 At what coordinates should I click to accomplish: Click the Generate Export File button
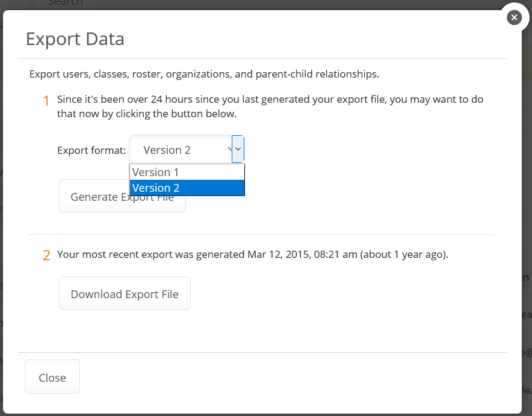(x=123, y=197)
